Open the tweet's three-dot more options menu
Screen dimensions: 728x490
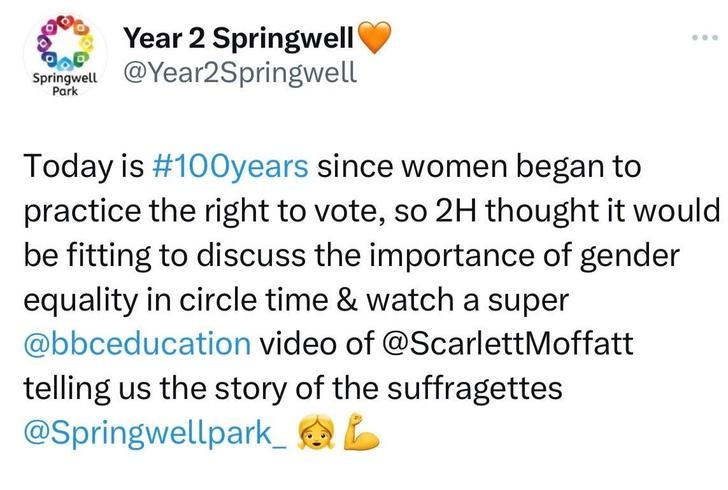705,38
